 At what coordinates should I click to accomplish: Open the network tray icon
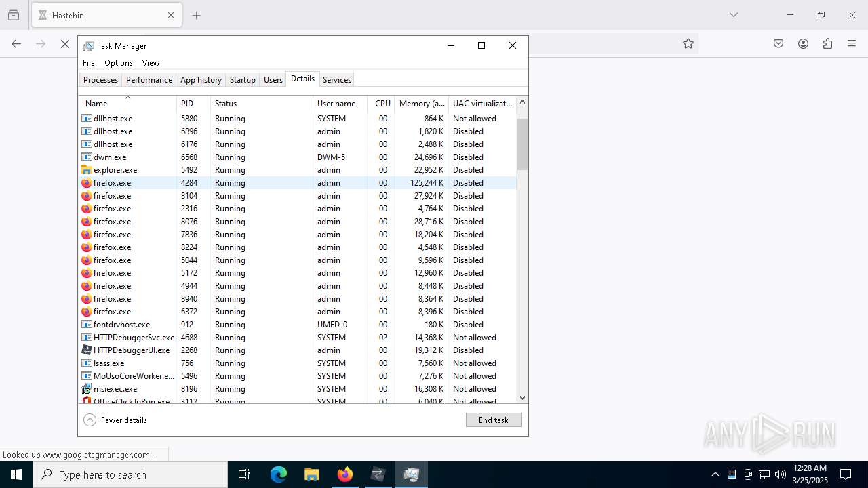[764, 474]
